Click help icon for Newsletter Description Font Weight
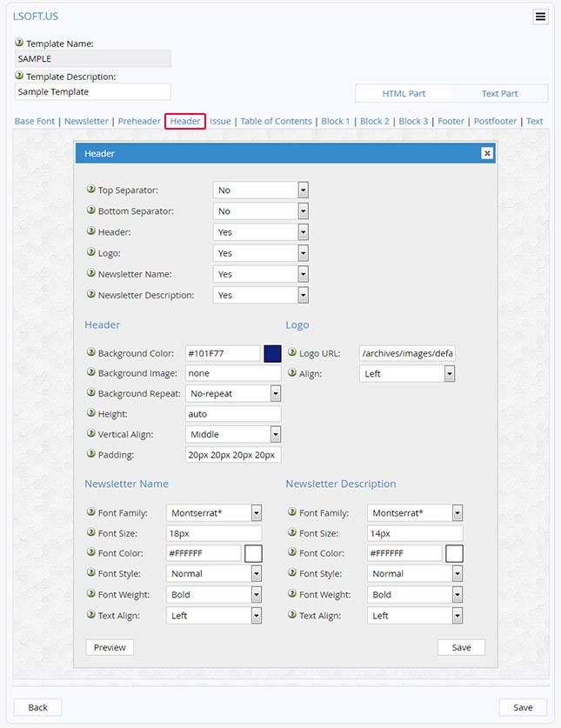Image resolution: width=561 pixels, height=728 pixels. pos(292,593)
